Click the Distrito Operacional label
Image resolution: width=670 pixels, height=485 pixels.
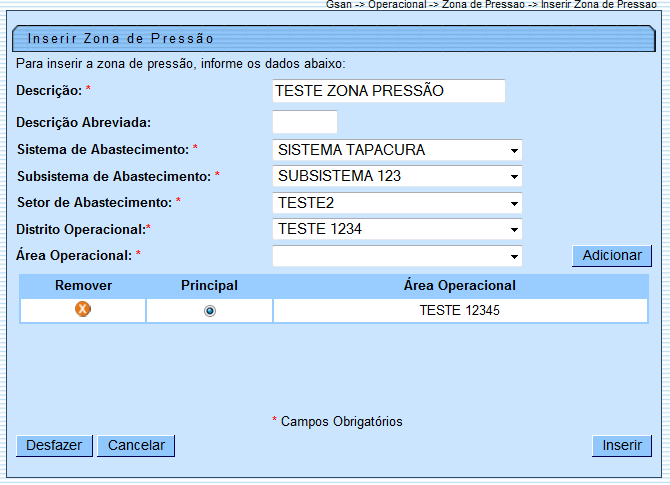tap(81, 229)
